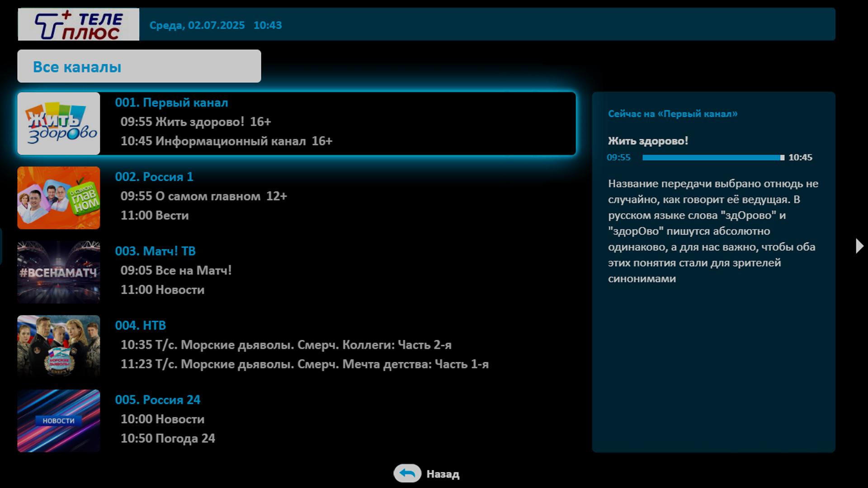Image resolution: width=868 pixels, height=488 pixels.
Task: Open channel 004. НТВ
Action: pos(141,325)
